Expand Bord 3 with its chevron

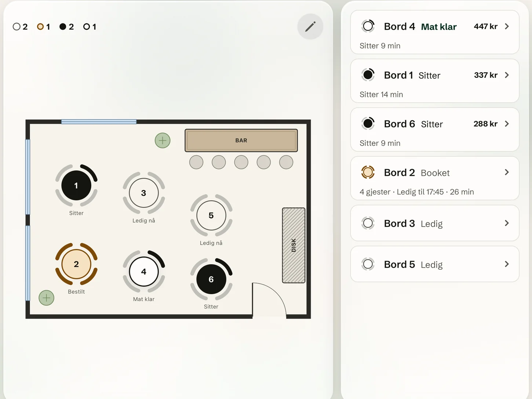[x=507, y=223]
